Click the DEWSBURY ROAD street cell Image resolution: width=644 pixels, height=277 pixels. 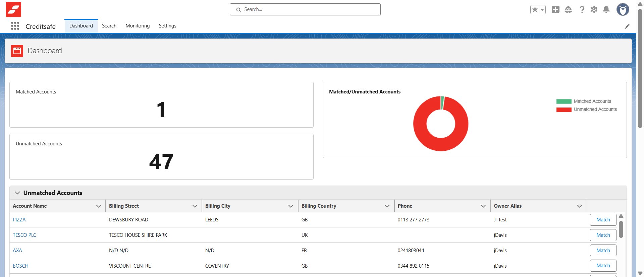[x=128, y=220]
